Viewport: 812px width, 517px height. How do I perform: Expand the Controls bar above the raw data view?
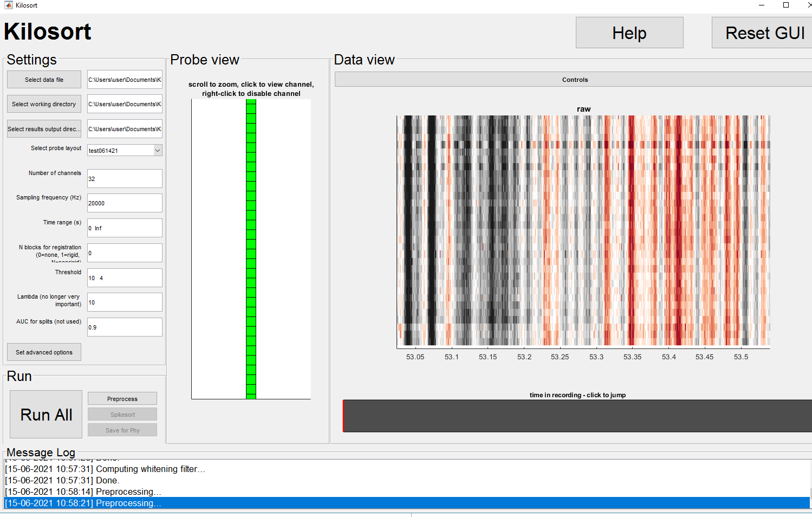(x=575, y=79)
